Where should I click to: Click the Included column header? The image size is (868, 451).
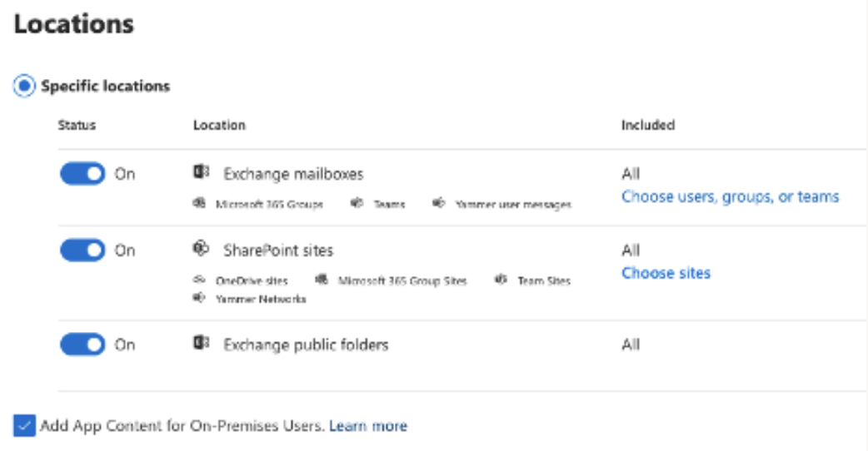(647, 125)
